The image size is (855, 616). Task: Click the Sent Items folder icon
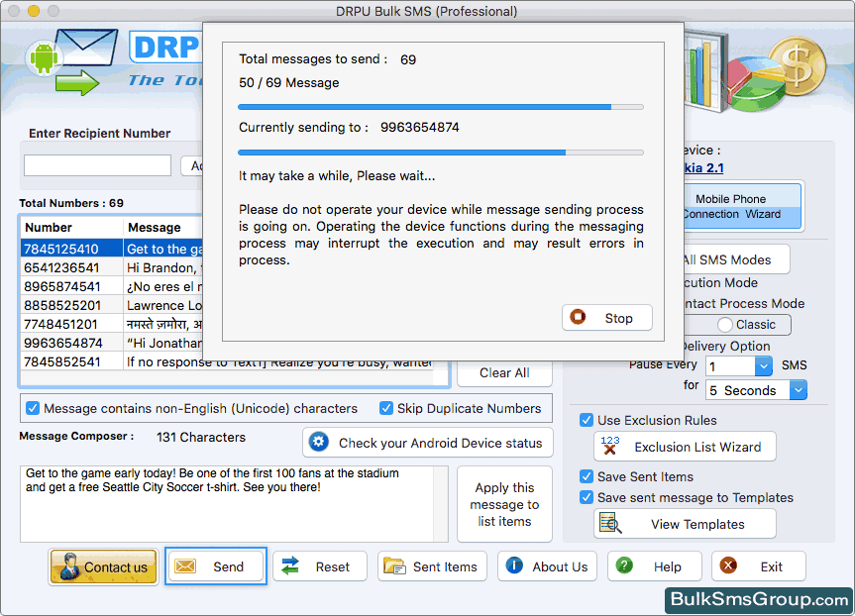tap(394, 565)
